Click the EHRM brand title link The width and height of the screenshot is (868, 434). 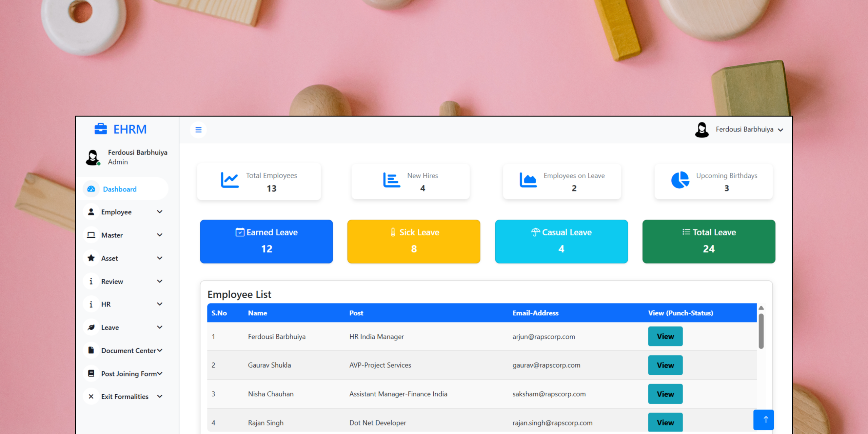coord(130,129)
